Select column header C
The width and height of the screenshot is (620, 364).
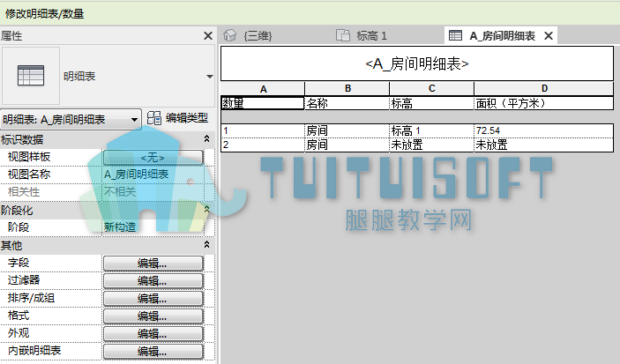tap(432, 89)
